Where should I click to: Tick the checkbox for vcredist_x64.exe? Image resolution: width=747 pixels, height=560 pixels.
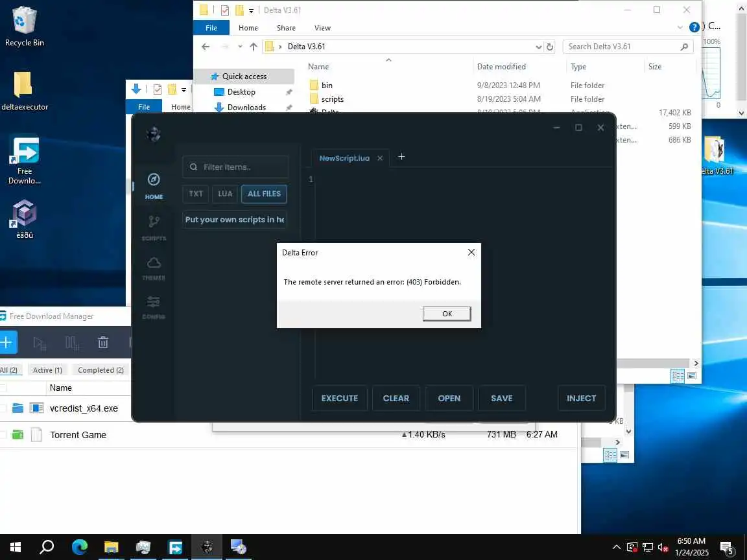[x=3, y=408]
